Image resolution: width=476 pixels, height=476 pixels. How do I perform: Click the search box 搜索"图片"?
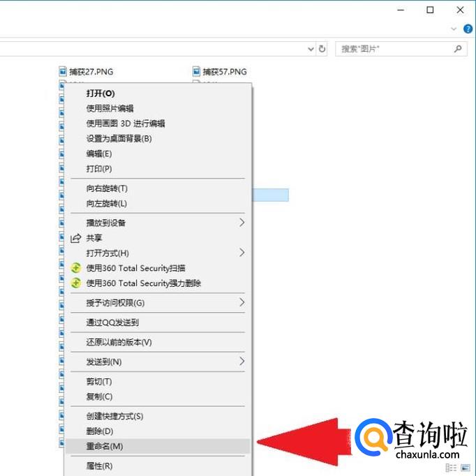click(401, 49)
